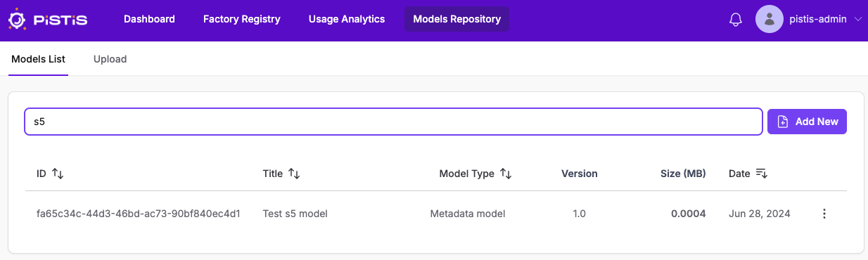
Task: Click the version value 1.0
Action: pos(579,214)
